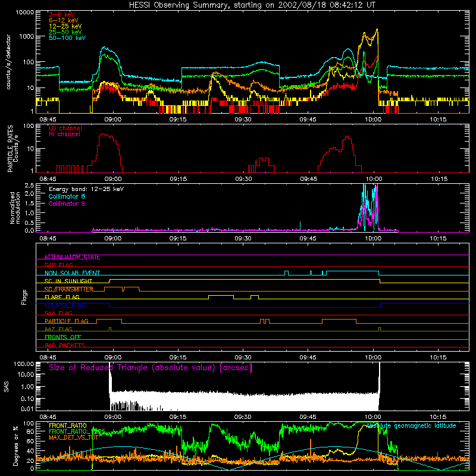This screenshot has width=476, height=476.
Task: Click the Energy band: 12-25 keV label
Action: 86,189
